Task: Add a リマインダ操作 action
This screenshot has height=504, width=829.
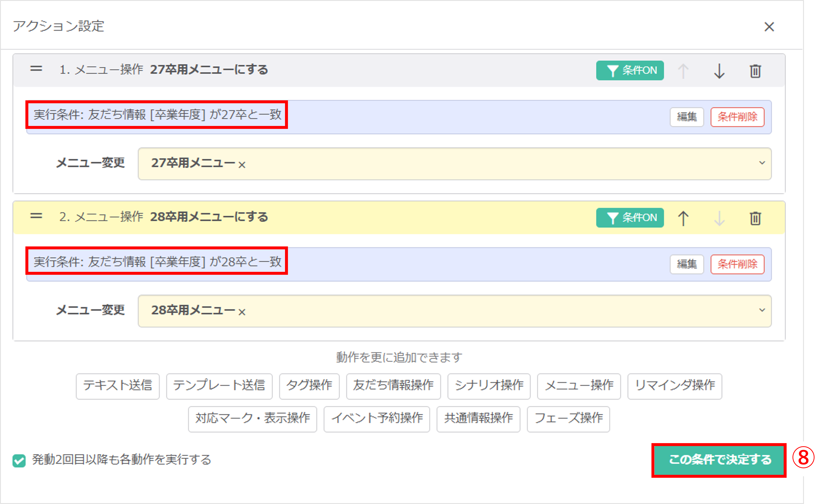Action: pyautogui.click(x=675, y=386)
